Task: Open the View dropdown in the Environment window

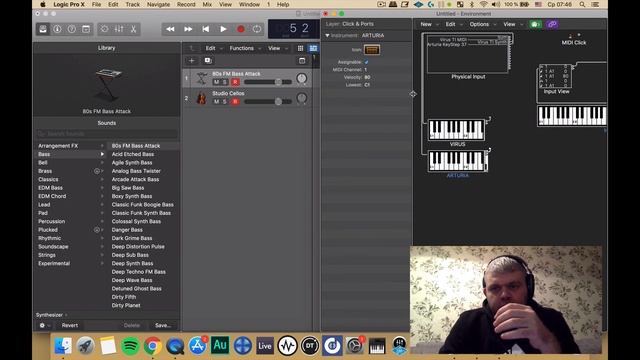Action: [x=513, y=24]
